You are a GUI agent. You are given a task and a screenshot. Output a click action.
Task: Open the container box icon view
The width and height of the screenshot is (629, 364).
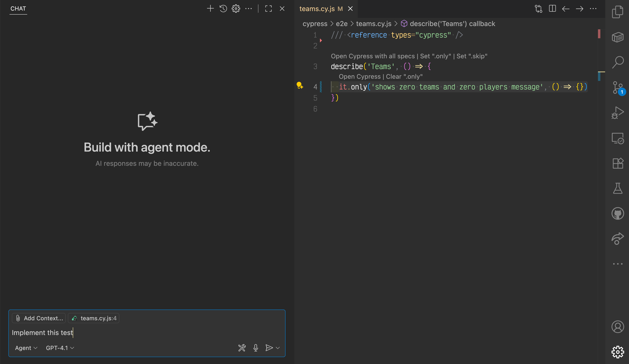point(618,37)
